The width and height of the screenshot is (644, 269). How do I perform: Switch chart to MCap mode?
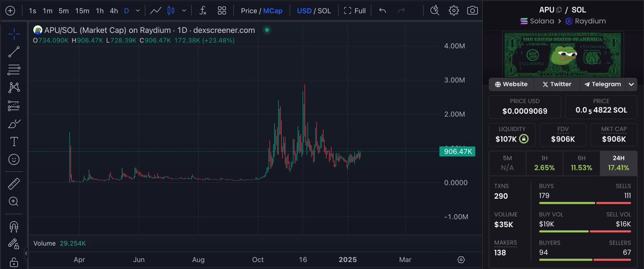coord(273,11)
